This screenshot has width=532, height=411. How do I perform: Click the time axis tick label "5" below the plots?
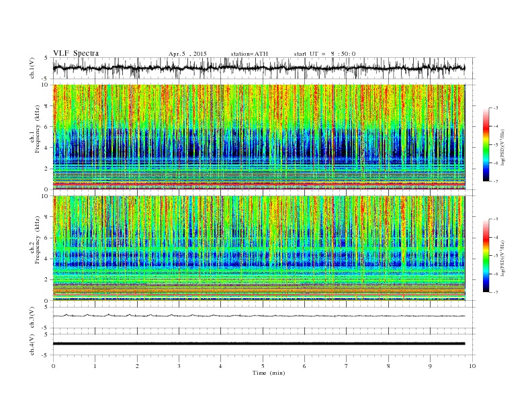(263, 366)
